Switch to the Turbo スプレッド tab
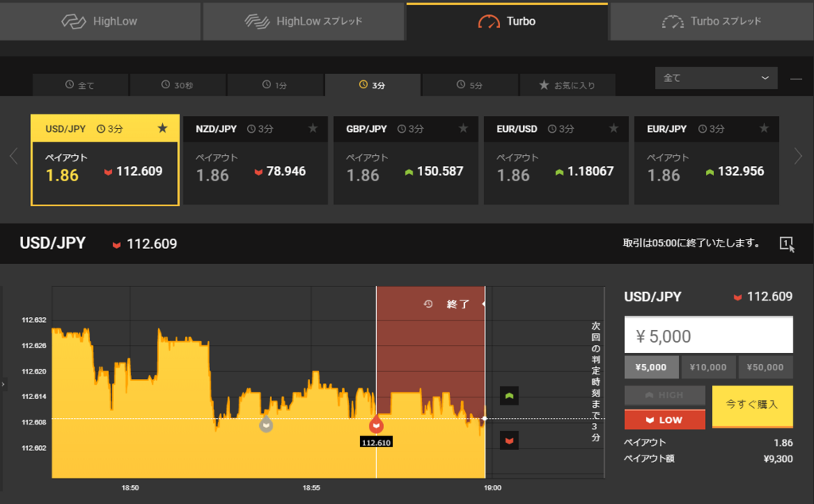This screenshot has width=814, height=504. tap(711, 21)
